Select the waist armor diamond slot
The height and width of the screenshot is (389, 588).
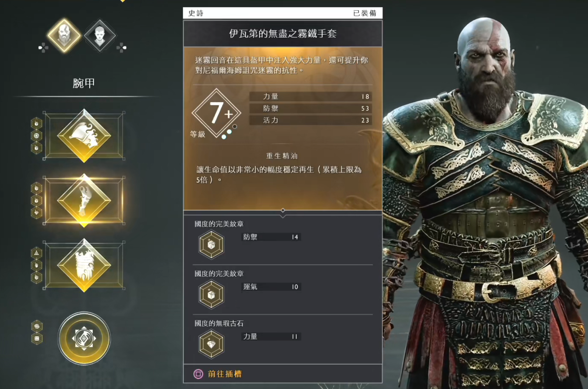84,265
